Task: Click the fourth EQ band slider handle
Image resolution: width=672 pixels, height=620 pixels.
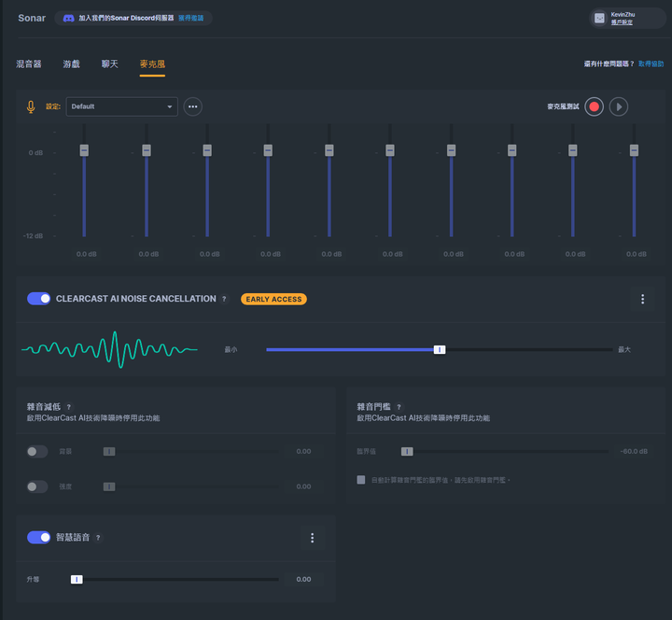Action: click(268, 150)
